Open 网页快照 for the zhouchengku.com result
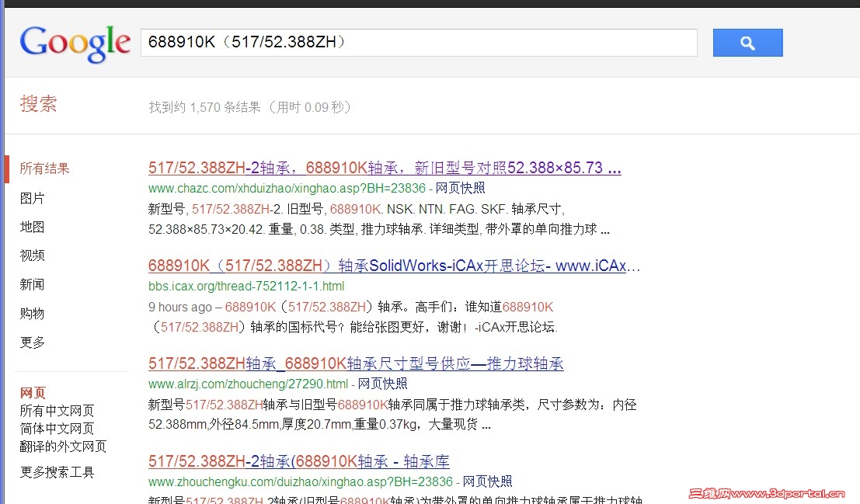860x504 pixels. pos(488,481)
